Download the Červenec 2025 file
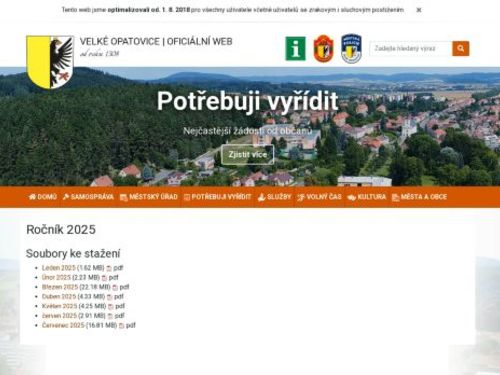The image size is (500, 375). tap(63, 325)
